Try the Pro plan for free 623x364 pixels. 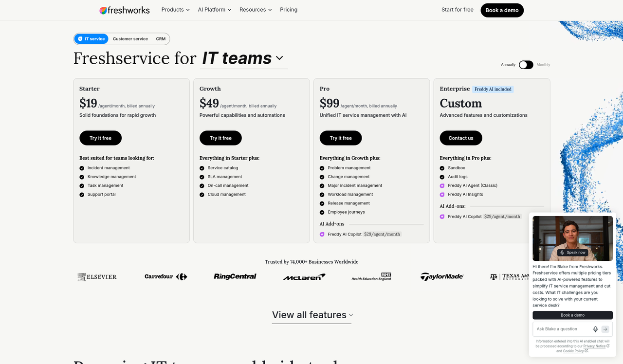(341, 138)
